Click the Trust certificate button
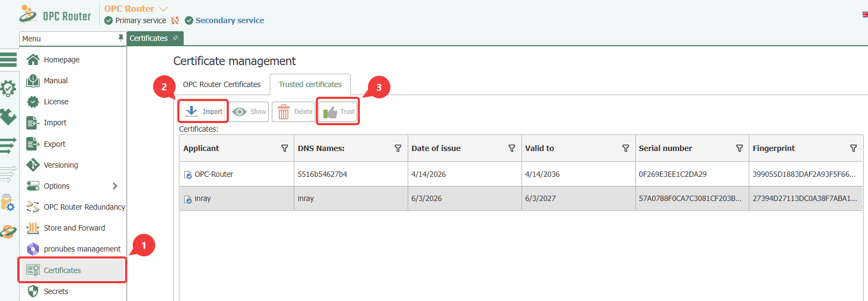868x301 pixels. [x=338, y=112]
